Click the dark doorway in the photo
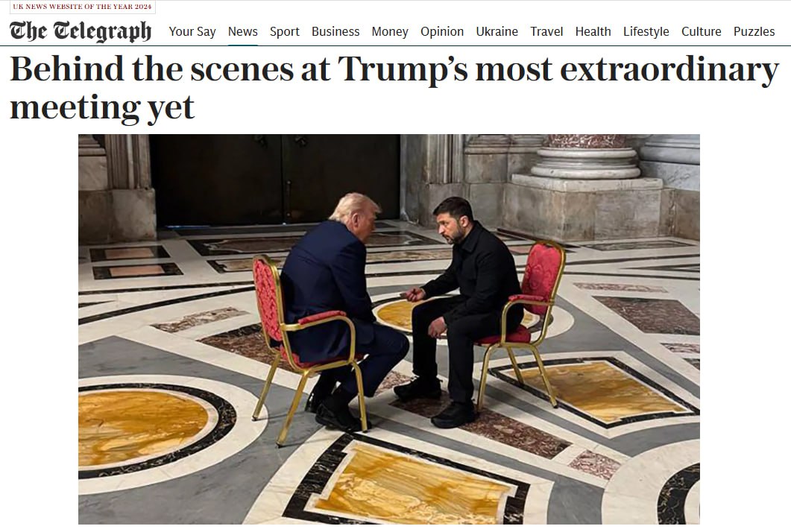The image size is (791, 532). (x=275, y=179)
